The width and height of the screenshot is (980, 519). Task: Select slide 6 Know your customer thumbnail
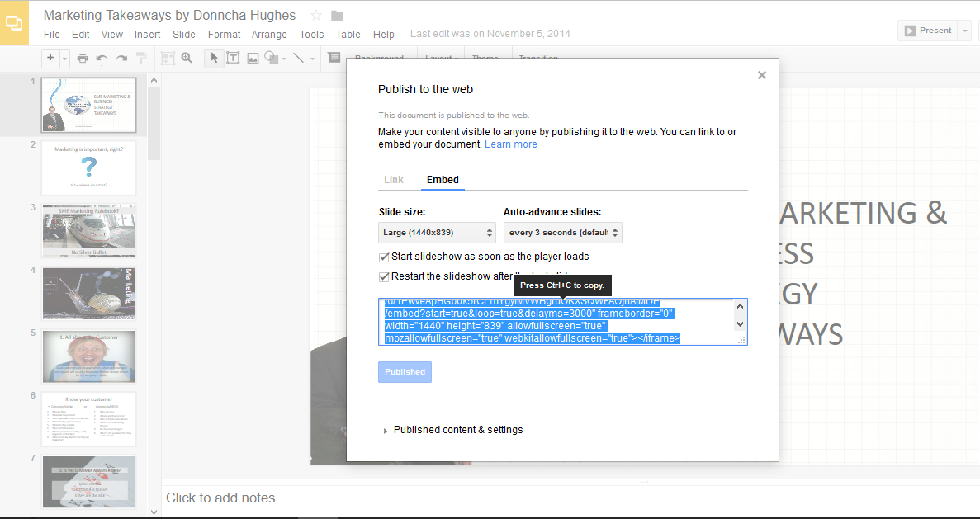(88, 419)
